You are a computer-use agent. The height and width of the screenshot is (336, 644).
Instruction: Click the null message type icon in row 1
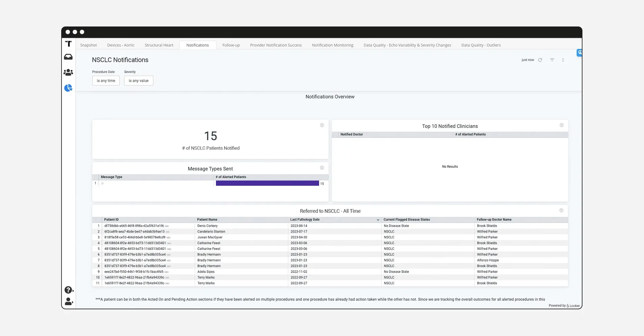(102, 183)
